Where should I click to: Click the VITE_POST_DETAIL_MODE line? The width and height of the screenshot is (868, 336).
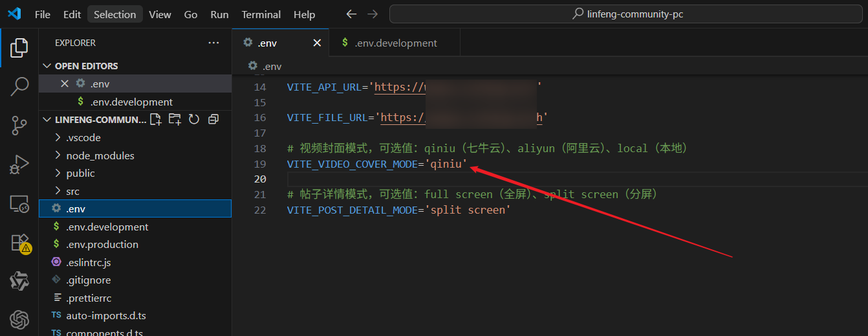tap(399, 210)
